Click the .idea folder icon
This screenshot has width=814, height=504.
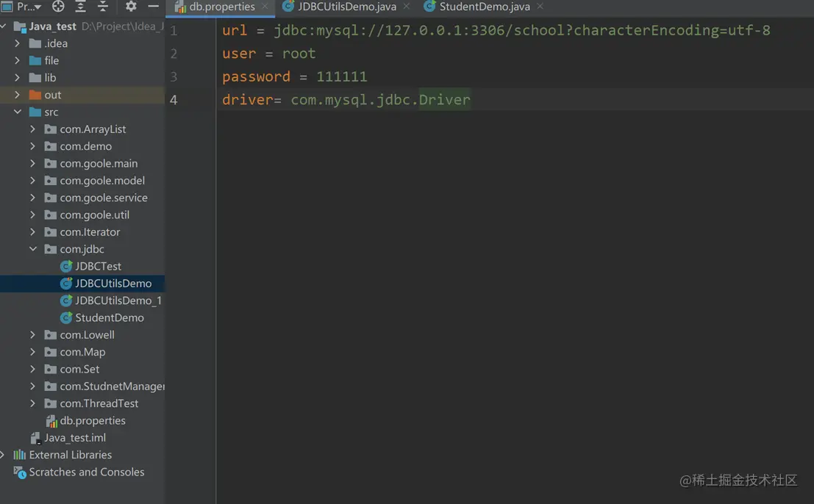click(35, 43)
